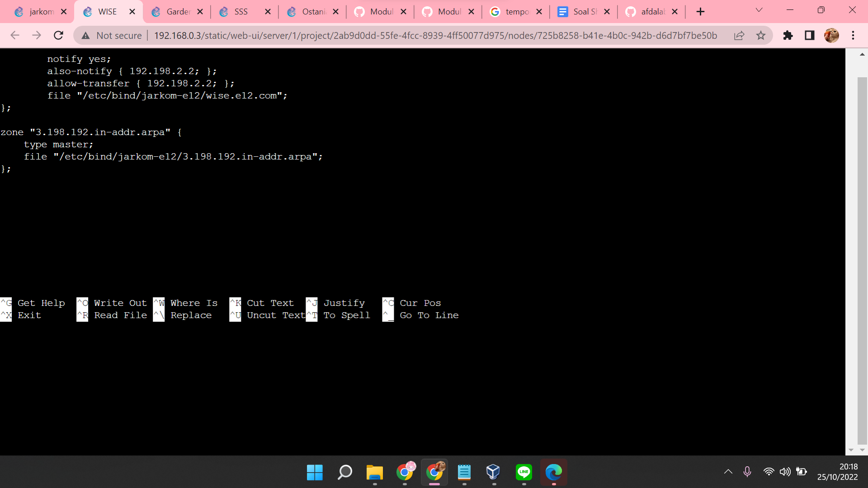The image size is (868, 488).
Task: Click the forward navigation arrow
Action: click(x=37, y=35)
